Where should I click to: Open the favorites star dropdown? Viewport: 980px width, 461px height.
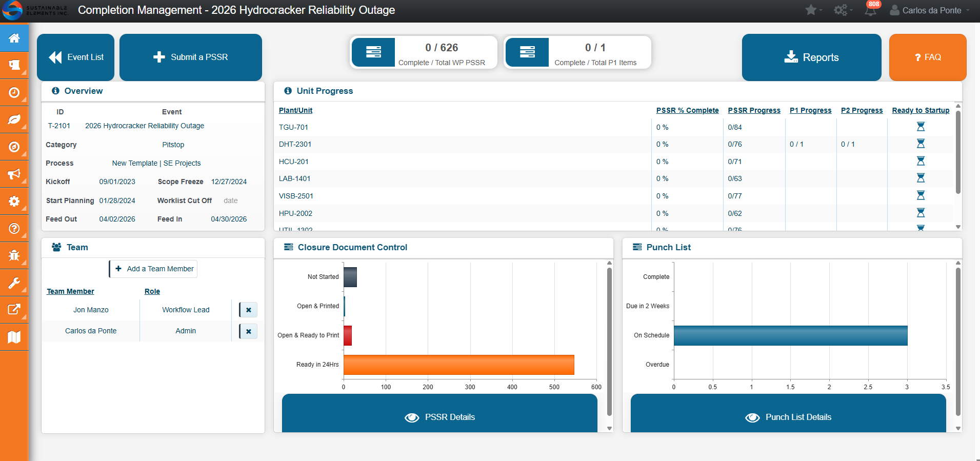coord(813,10)
